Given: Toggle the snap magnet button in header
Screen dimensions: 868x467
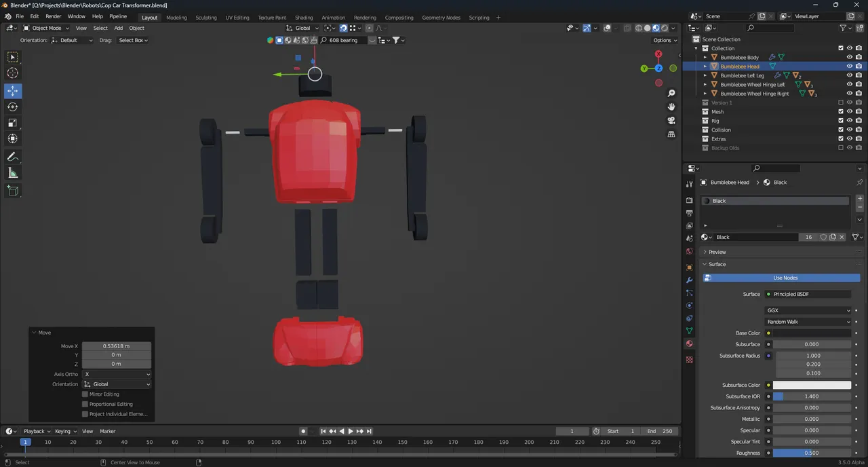Looking at the screenshot, I should click(x=344, y=28).
